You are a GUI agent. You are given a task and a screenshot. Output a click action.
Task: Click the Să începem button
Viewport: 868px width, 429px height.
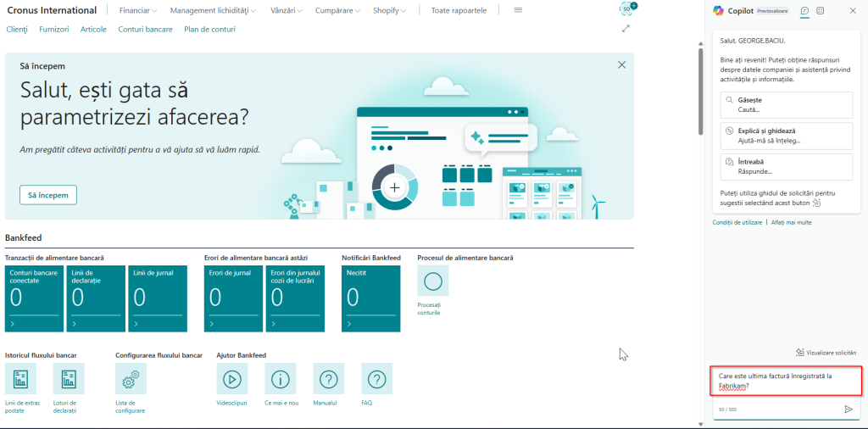48,195
